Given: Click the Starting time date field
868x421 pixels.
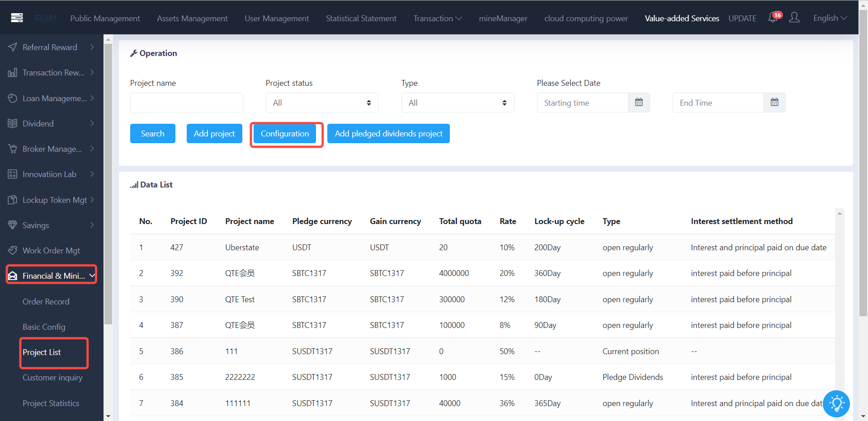Looking at the screenshot, I should coord(582,103).
